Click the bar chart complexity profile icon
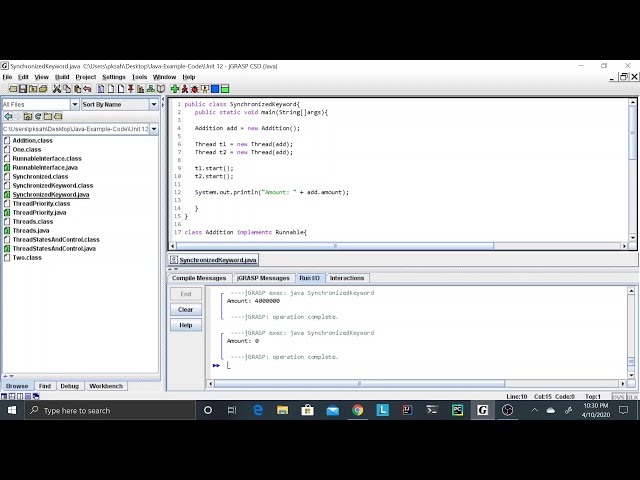 point(140,89)
